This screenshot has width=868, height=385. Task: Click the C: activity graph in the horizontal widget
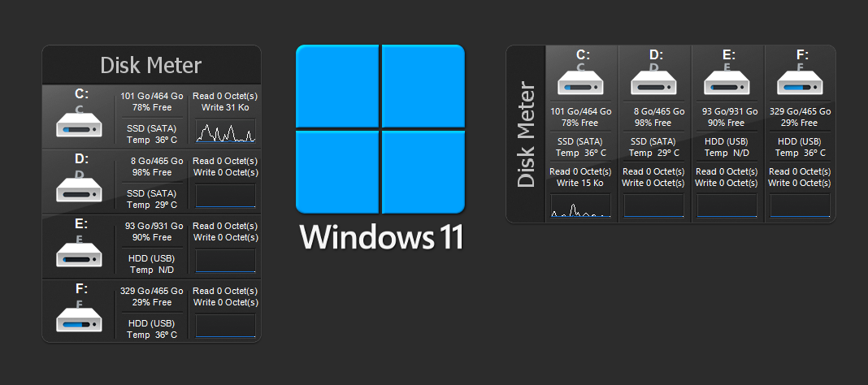(x=580, y=205)
